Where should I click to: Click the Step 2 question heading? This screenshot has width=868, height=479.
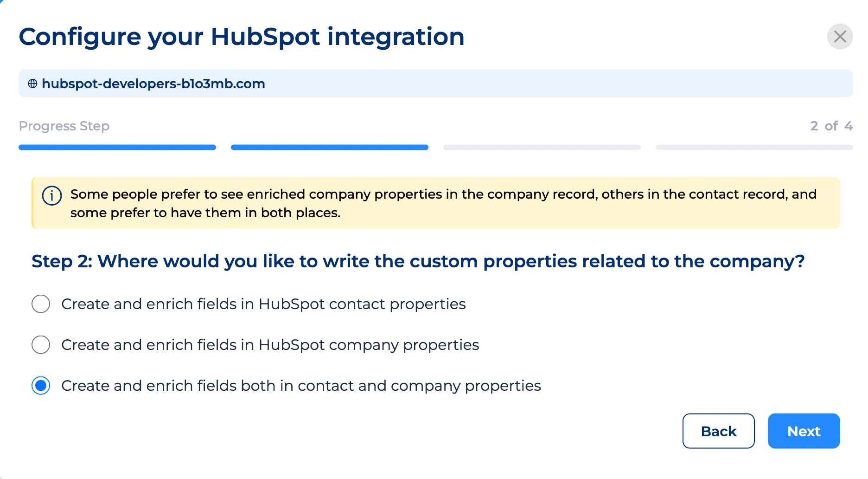[x=418, y=261]
